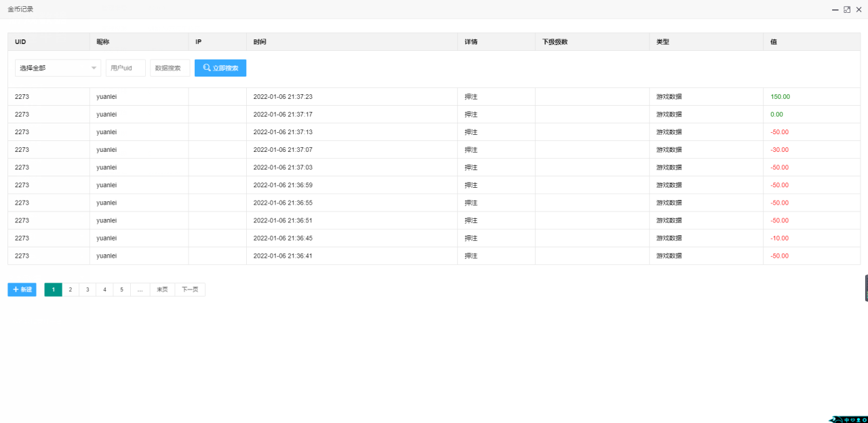This screenshot has height=423, width=868.
Task: Click 下一页 to view the next page
Action: [189, 289]
